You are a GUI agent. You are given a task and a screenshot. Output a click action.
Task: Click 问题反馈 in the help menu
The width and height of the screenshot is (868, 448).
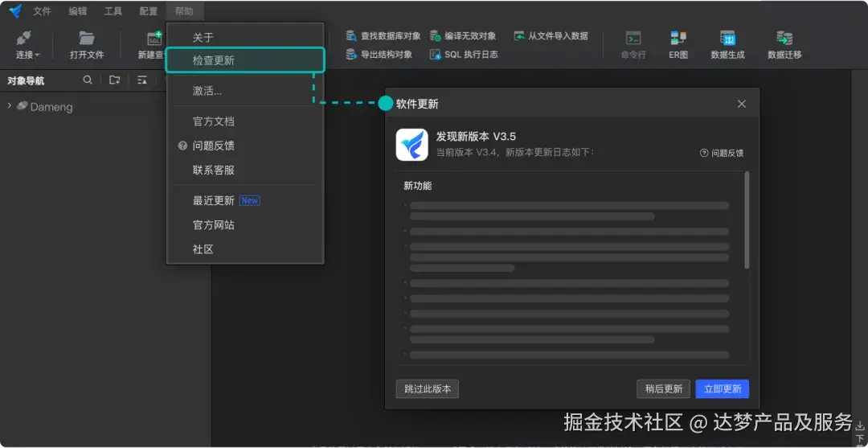tap(245, 146)
